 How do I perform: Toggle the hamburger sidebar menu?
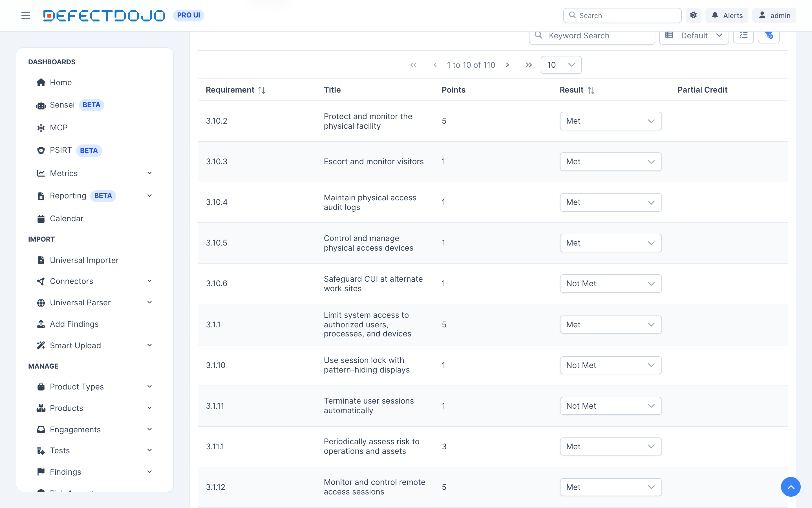tap(25, 16)
